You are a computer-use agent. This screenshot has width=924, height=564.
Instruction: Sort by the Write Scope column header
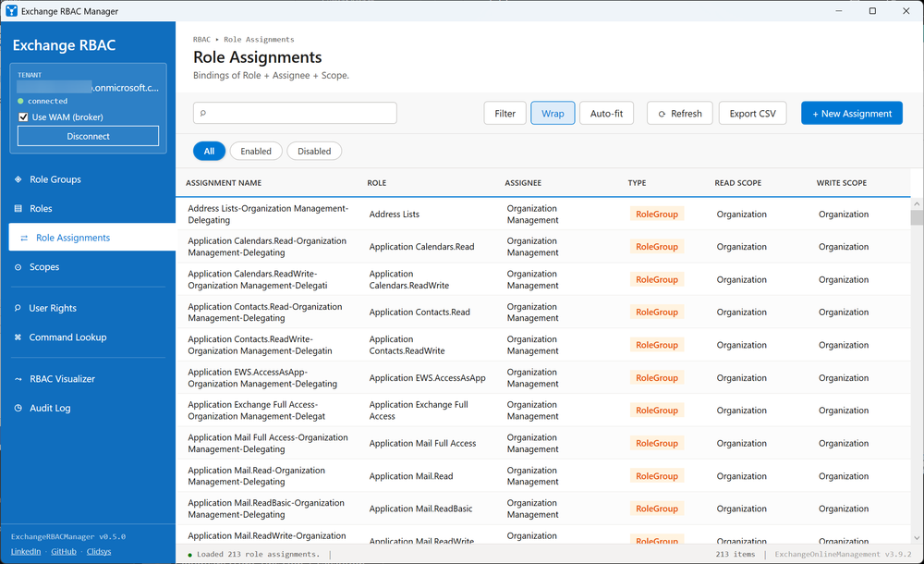[x=842, y=183]
